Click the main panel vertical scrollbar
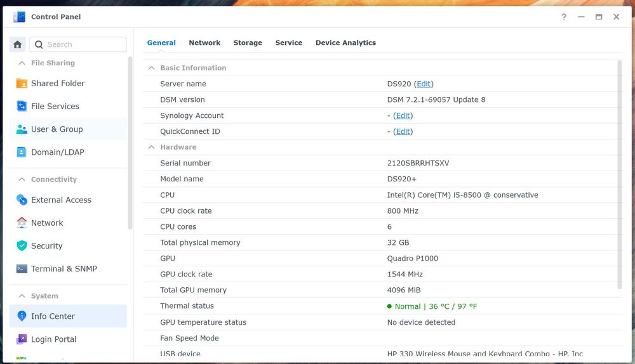This screenshot has width=635, height=364. click(x=620, y=174)
